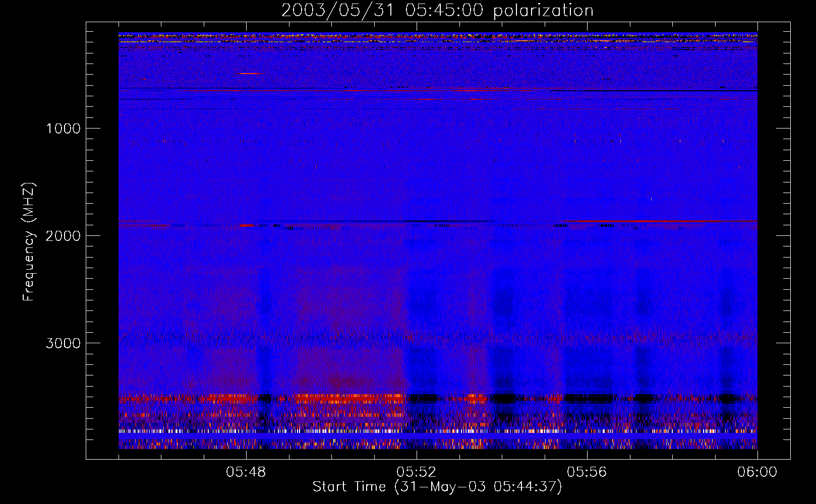Click the 06:00 time tick label
Image resolution: width=816 pixels, height=504 pixels.
[757, 472]
